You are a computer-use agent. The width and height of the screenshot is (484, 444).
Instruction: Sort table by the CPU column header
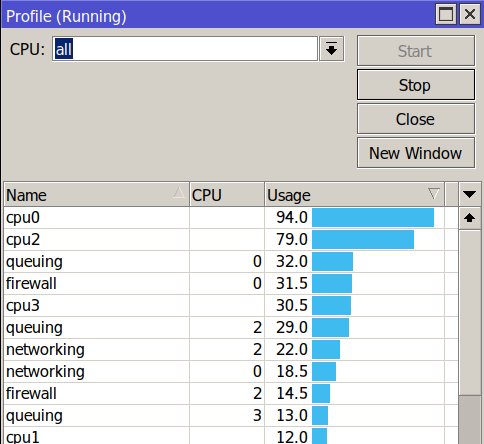click(x=227, y=195)
